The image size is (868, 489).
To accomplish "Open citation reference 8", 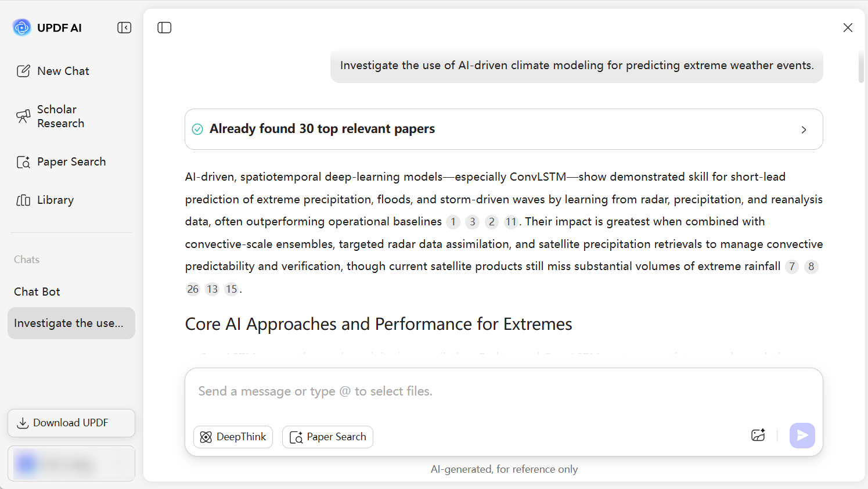I will pyautogui.click(x=811, y=267).
